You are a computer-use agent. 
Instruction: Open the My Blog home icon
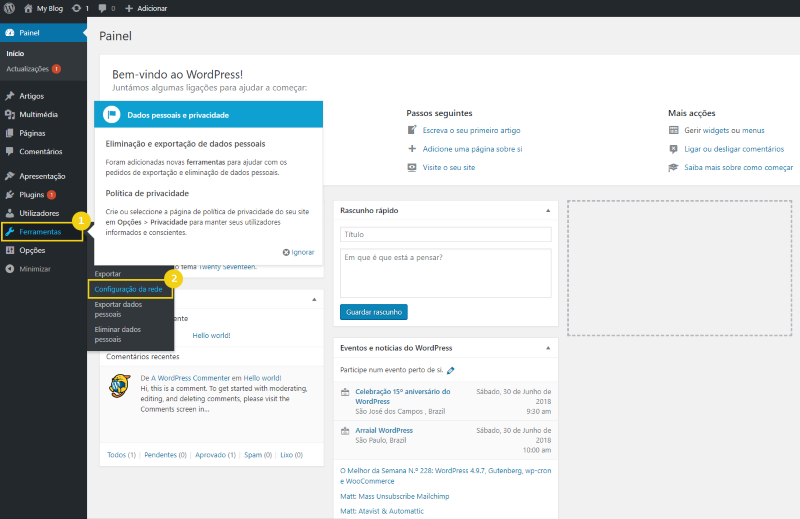pyautogui.click(x=28, y=8)
